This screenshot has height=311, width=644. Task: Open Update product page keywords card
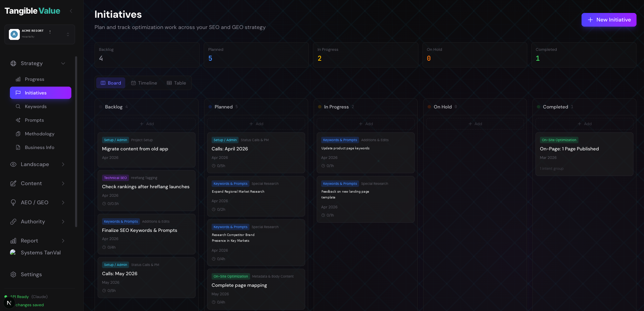(x=366, y=153)
